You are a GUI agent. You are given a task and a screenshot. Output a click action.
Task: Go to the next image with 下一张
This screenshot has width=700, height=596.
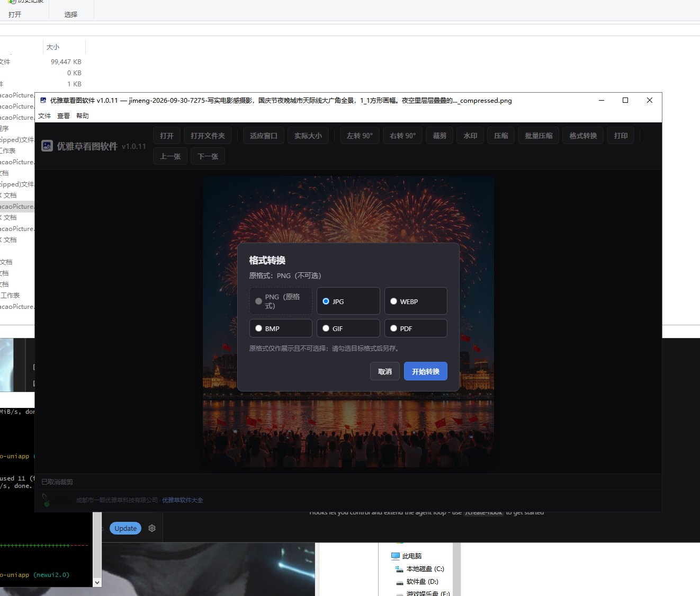click(x=208, y=156)
